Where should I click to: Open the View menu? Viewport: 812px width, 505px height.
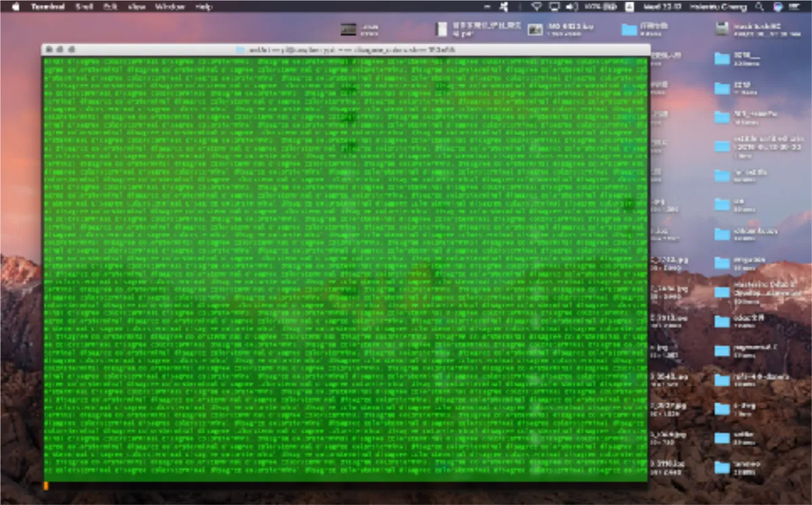[136, 7]
